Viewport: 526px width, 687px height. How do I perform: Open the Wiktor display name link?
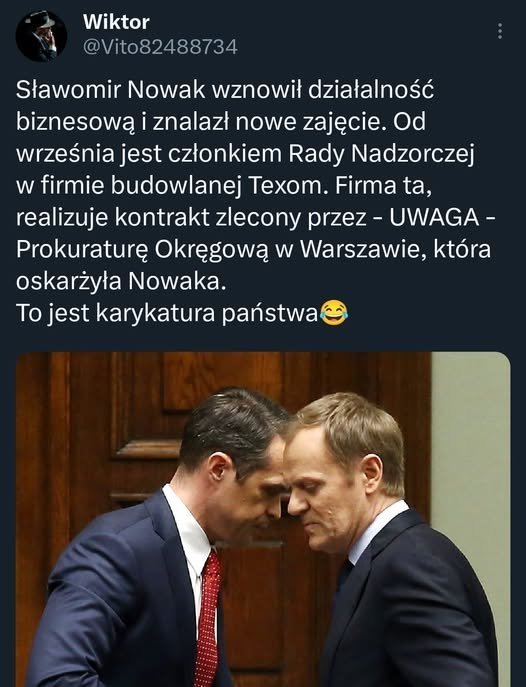point(116,22)
